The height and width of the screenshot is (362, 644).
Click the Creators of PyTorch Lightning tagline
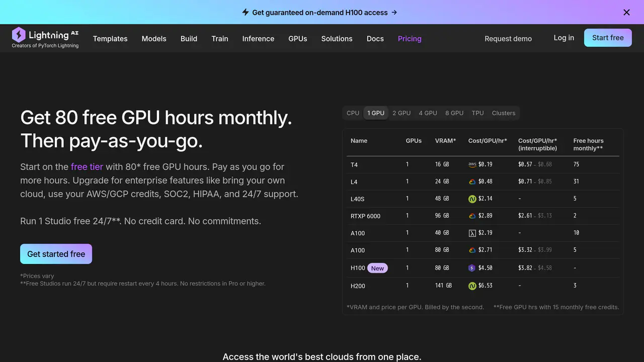tap(45, 46)
